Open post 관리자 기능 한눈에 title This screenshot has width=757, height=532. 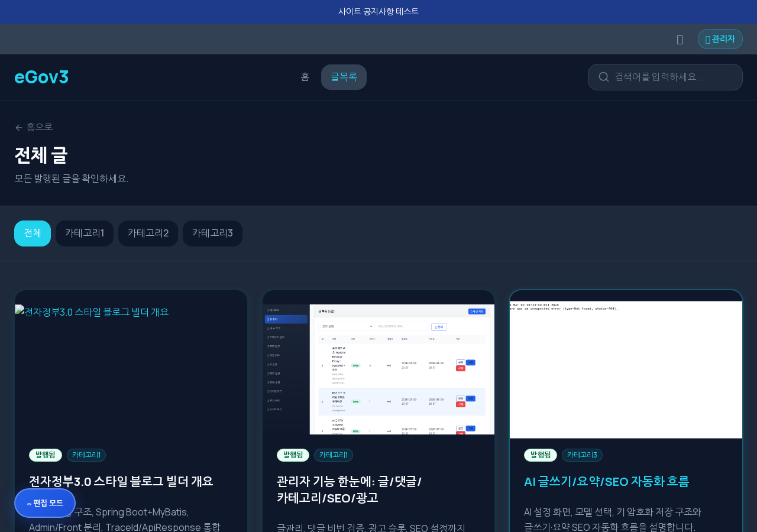click(349, 489)
